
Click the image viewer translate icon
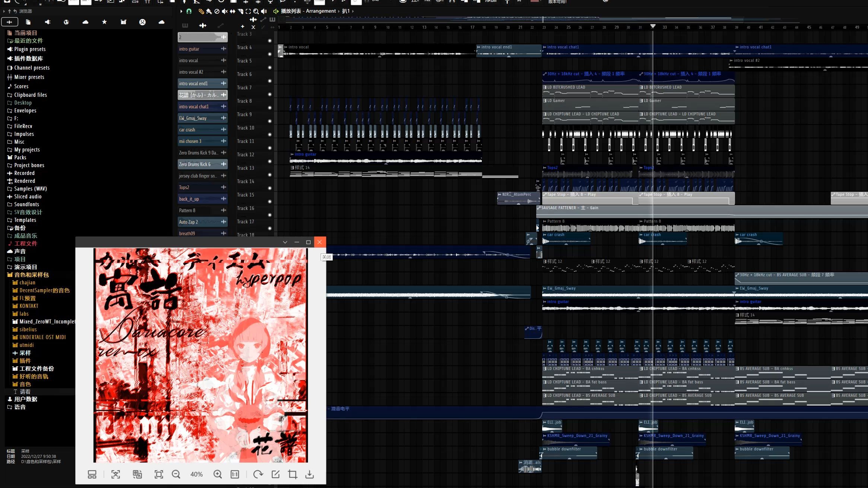pyautogui.click(x=137, y=474)
